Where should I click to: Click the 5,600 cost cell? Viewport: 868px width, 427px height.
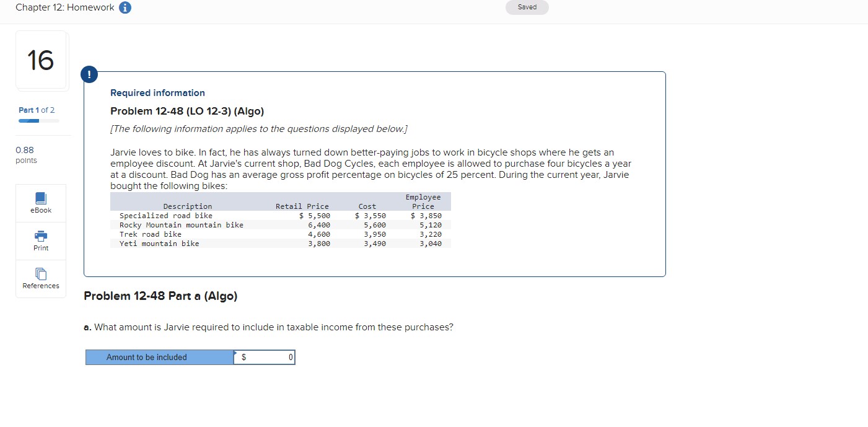(375, 225)
